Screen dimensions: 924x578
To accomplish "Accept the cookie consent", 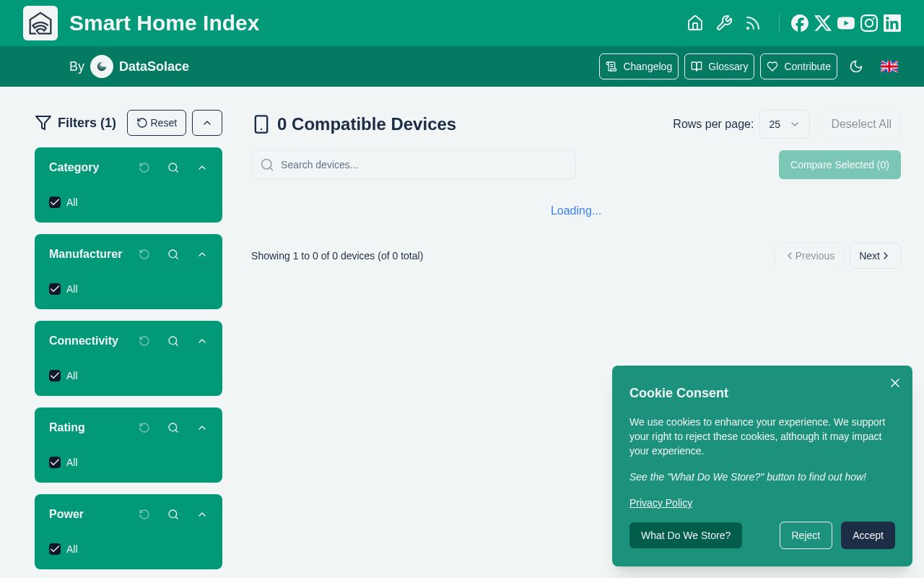I will 868,535.
